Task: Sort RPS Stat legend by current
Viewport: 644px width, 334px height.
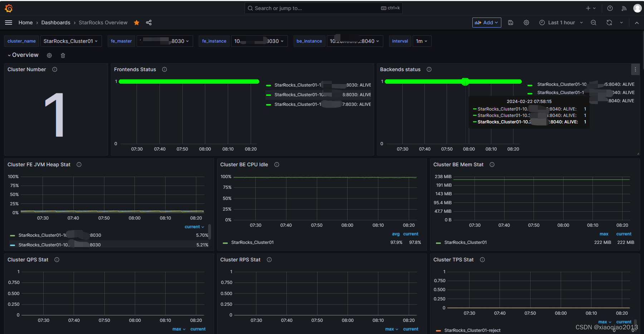Action: point(411,329)
